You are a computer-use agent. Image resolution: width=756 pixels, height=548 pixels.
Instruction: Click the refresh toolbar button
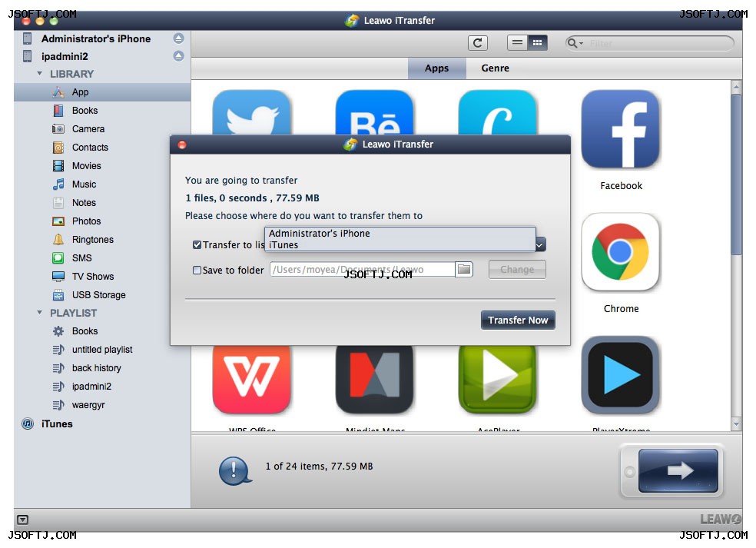478,43
